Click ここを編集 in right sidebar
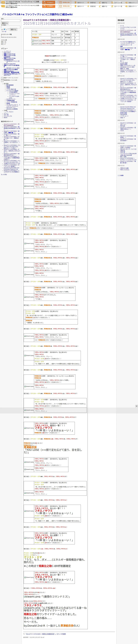 (x=120, y=175)
